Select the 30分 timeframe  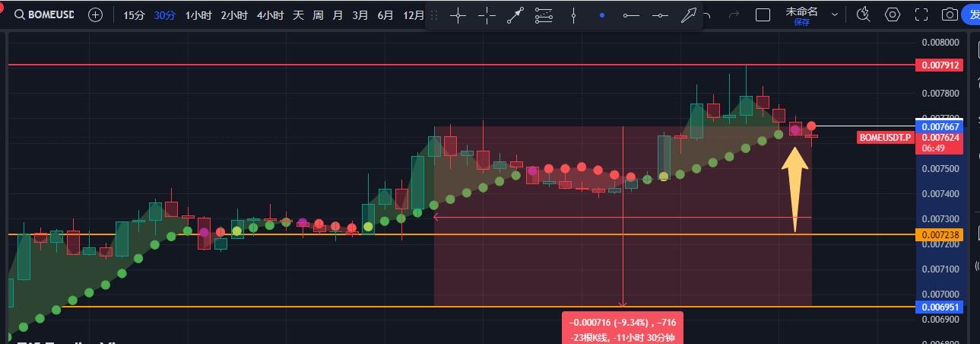[x=164, y=14]
